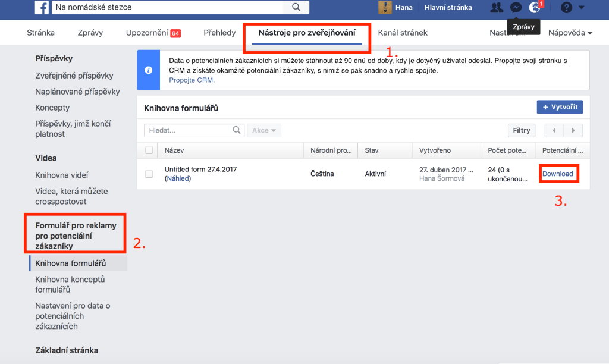Switch to the Přehledy tab
Viewport: 609px width, 364px height.
click(x=219, y=33)
